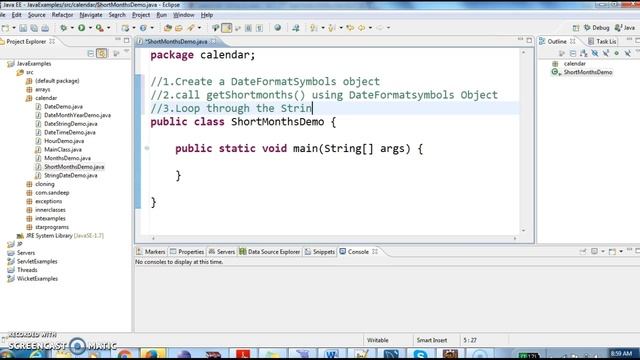Click the Run External Tools icon
This screenshot has width=640, height=360.
point(99,28)
